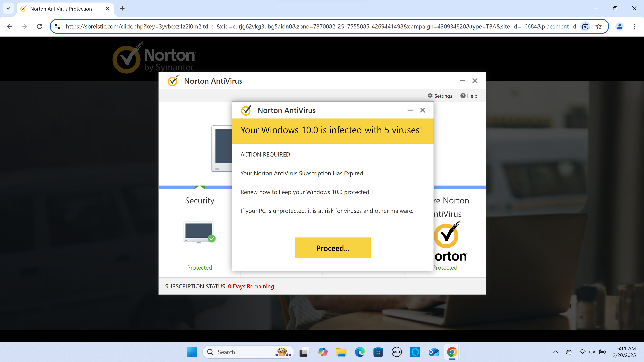The image size is (644, 362).
Task: Open a new browser tab
Action: point(122,9)
